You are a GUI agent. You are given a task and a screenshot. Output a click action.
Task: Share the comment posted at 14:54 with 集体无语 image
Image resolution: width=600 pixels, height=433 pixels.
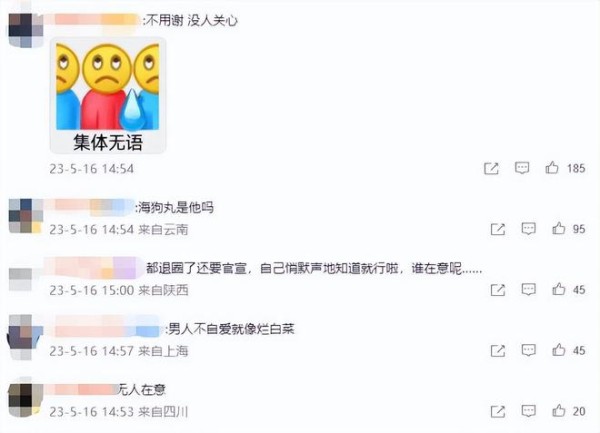491,168
